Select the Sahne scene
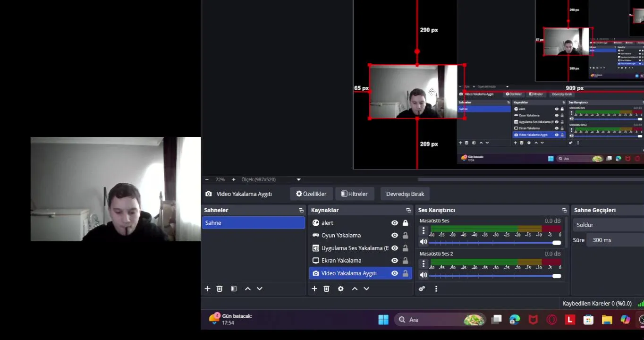Screen dimensions: 644x340 coord(254,223)
